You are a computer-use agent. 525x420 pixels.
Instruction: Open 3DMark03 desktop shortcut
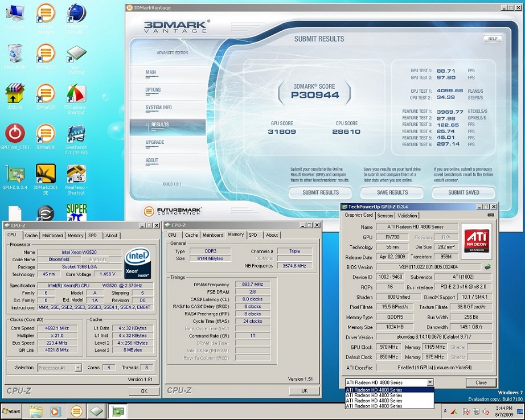46,56
